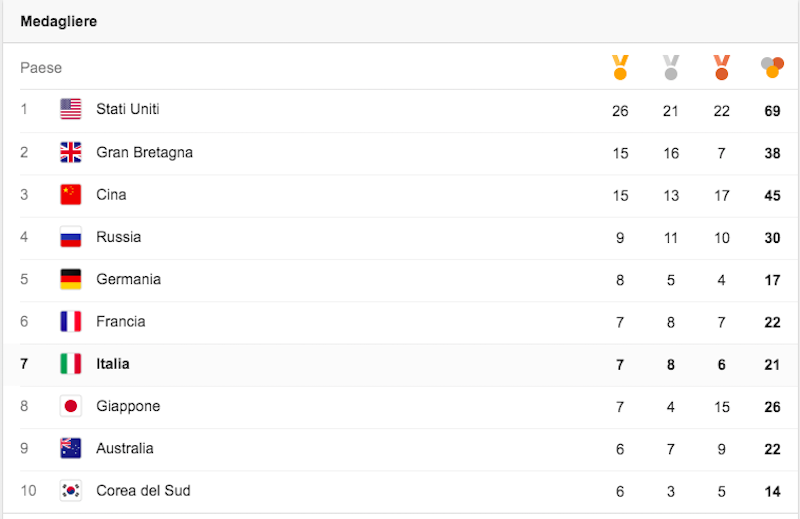Click the gold medal column icon
This screenshot has width=800, height=519.
tap(620, 68)
